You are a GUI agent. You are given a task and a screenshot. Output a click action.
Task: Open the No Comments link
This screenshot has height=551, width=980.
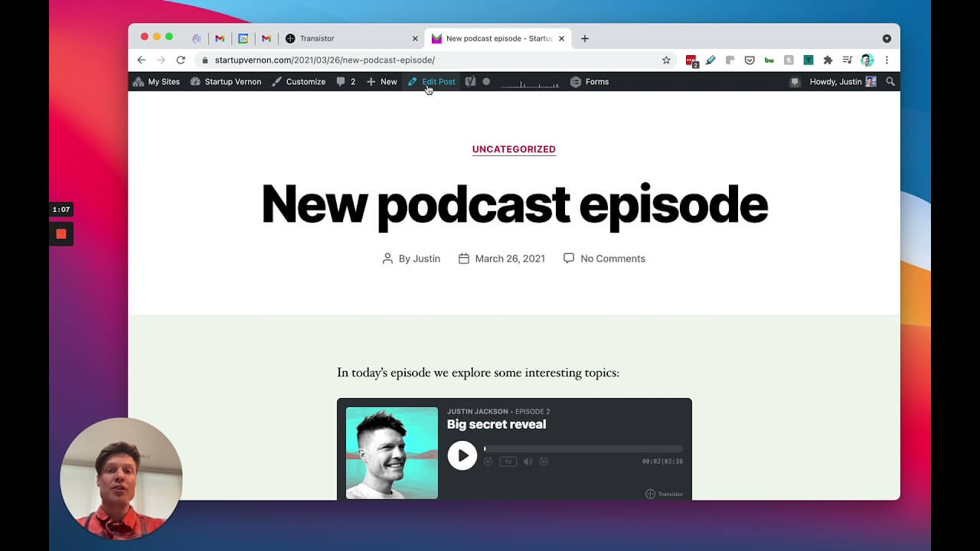[612, 259]
